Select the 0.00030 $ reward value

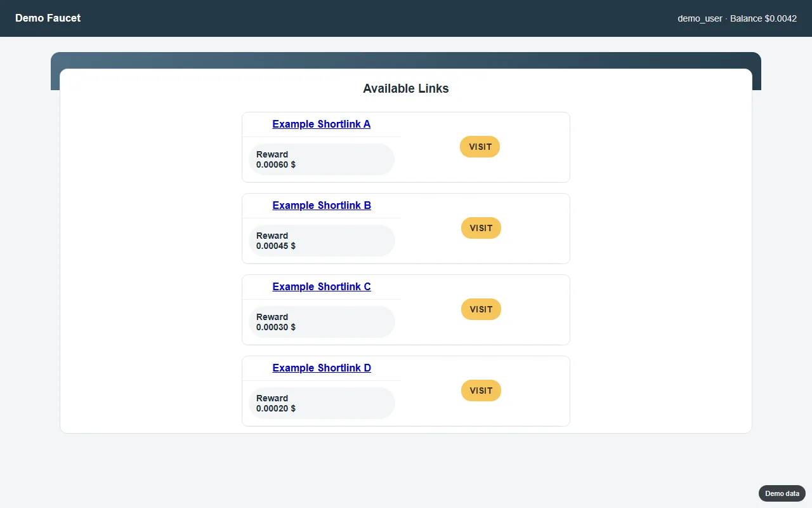point(276,327)
